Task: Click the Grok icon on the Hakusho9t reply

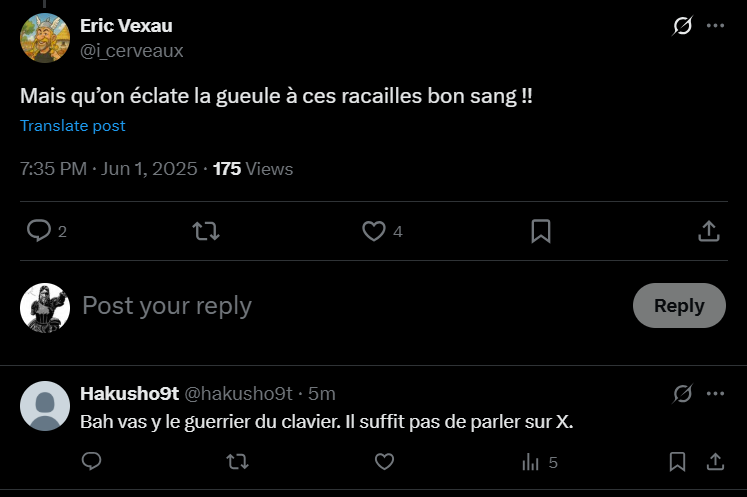Action: (683, 393)
